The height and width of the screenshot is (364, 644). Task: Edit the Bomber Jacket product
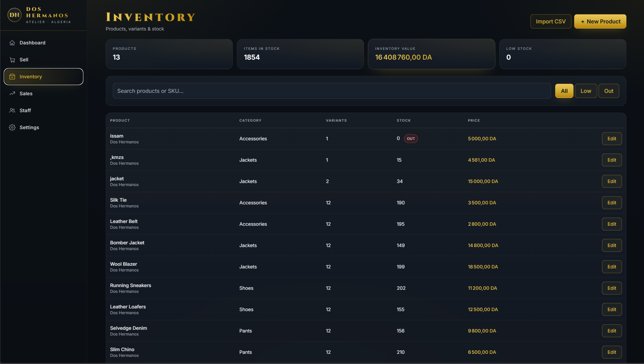[612, 245]
